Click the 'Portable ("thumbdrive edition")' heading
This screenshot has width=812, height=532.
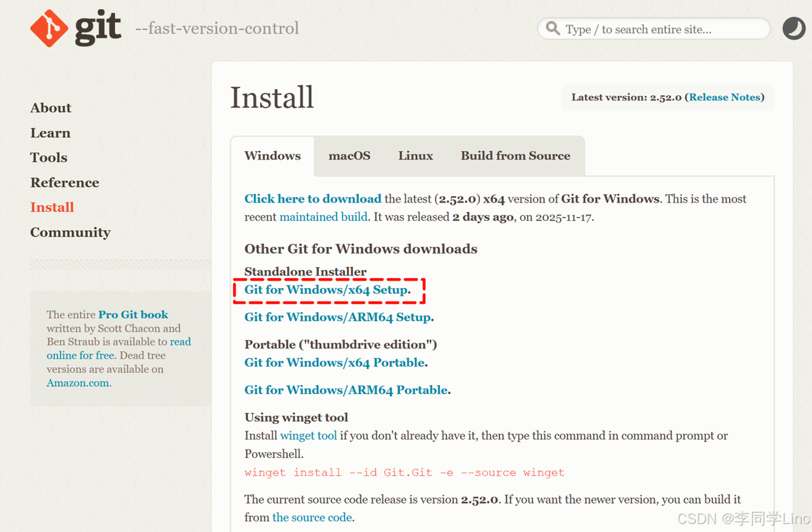[341, 344]
